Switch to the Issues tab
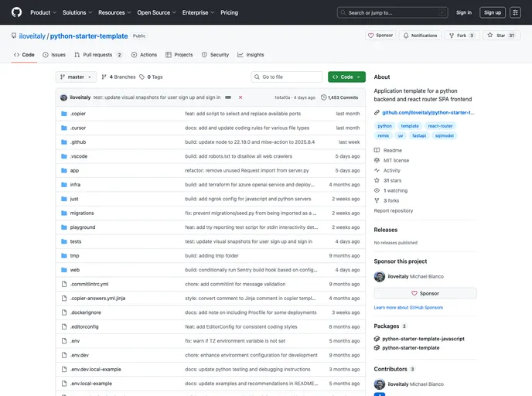This screenshot has height=396, width=532. click(x=54, y=55)
